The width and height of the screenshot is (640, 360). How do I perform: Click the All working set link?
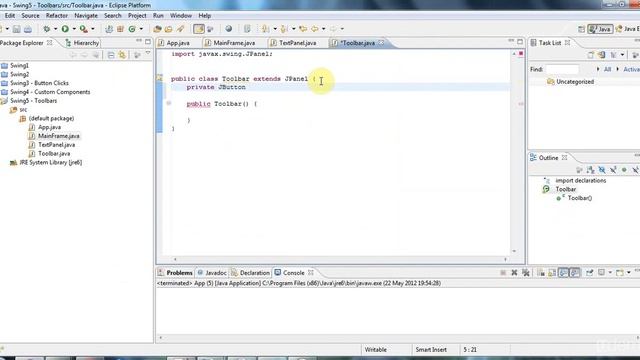[607, 69]
